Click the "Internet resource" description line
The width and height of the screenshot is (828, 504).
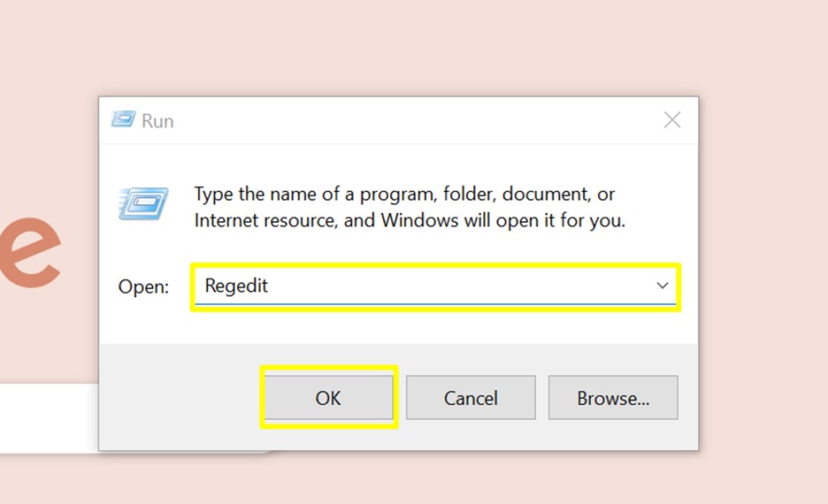[410, 220]
